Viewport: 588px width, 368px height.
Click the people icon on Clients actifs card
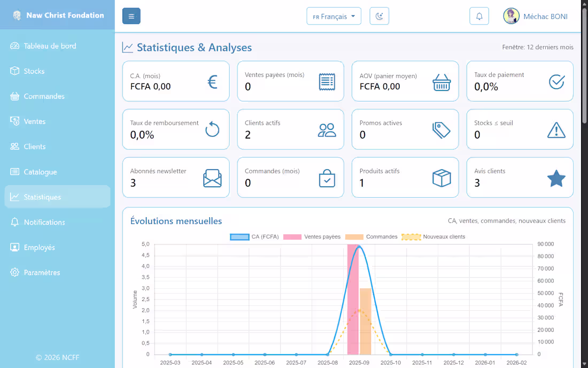coord(327,130)
